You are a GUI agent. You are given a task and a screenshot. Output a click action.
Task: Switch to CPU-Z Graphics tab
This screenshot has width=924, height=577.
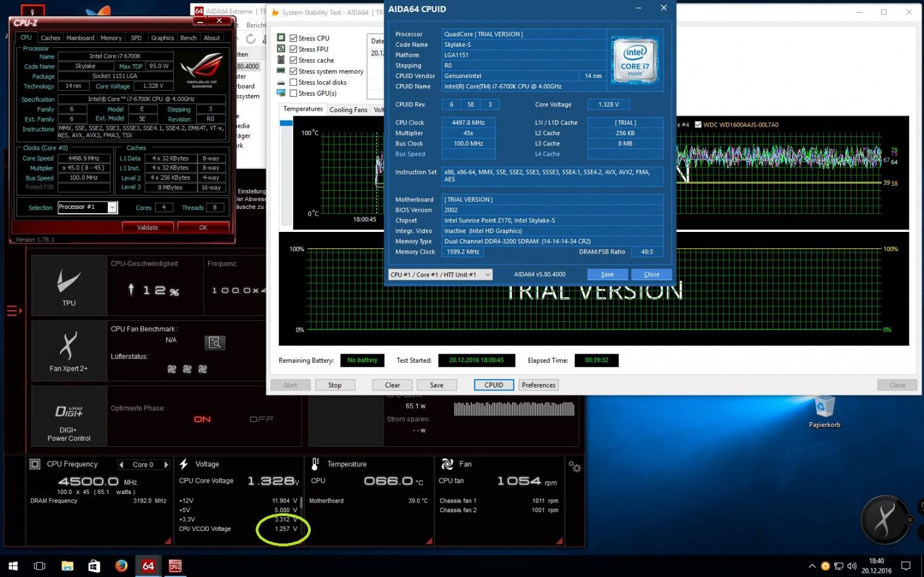coord(162,38)
